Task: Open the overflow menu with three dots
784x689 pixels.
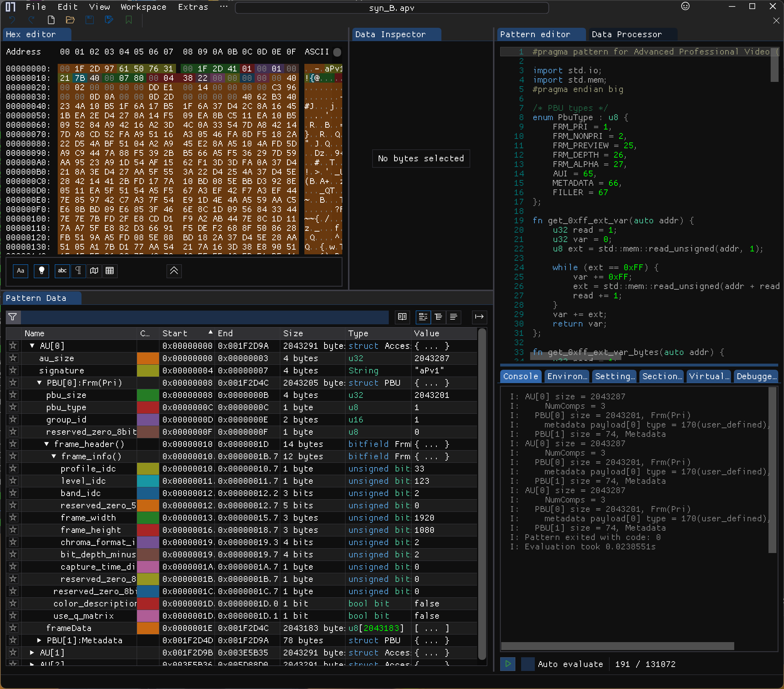Action: [224, 7]
